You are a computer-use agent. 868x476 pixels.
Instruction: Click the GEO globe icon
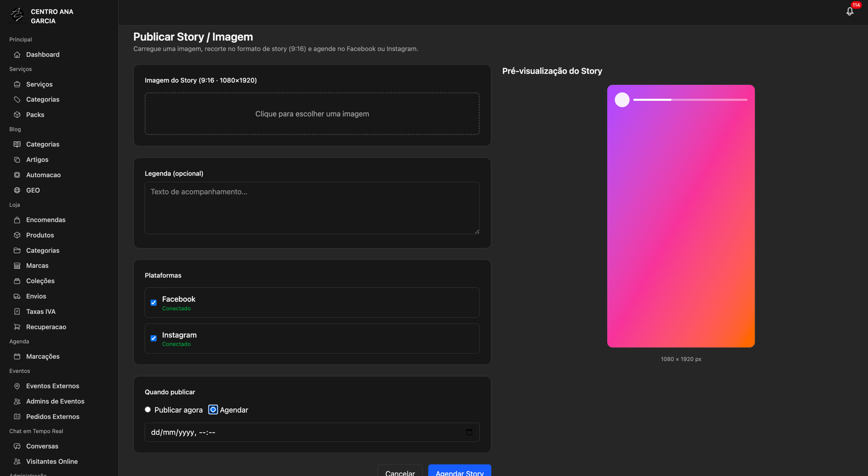[17, 190]
